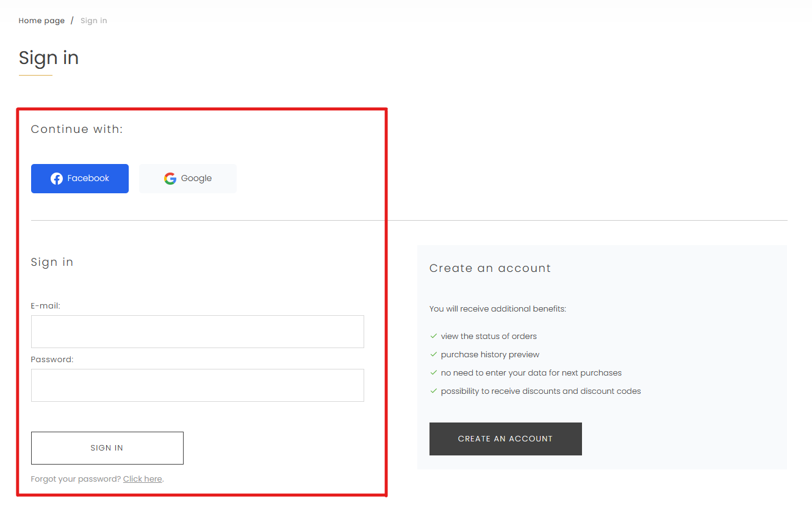Click checkmark beside discounts and discount codes
Image resolution: width=812 pixels, height=517 pixels.
pos(434,391)
